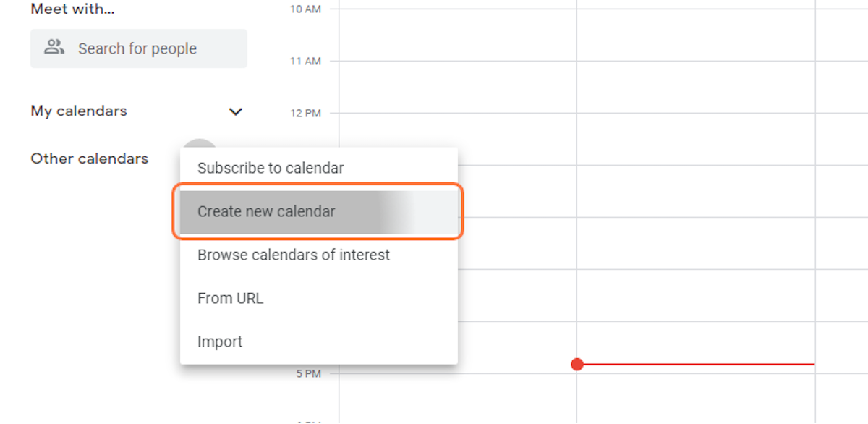This screenshot has width=868, height=424.
Task: Choose the From URL option
Action: point(230,298)
